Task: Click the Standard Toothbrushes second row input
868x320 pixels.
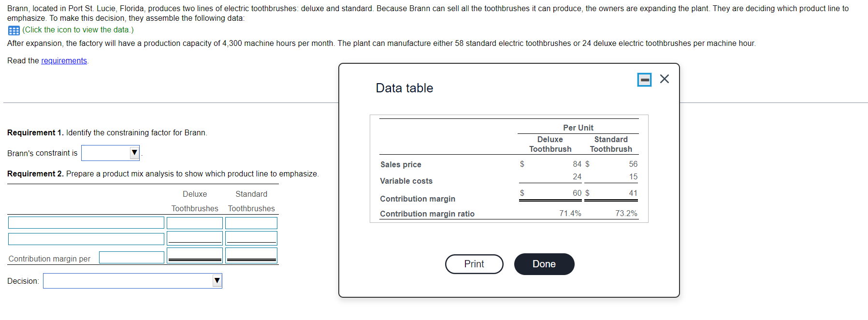Action: pyautogui.click(x=251, y=237)
